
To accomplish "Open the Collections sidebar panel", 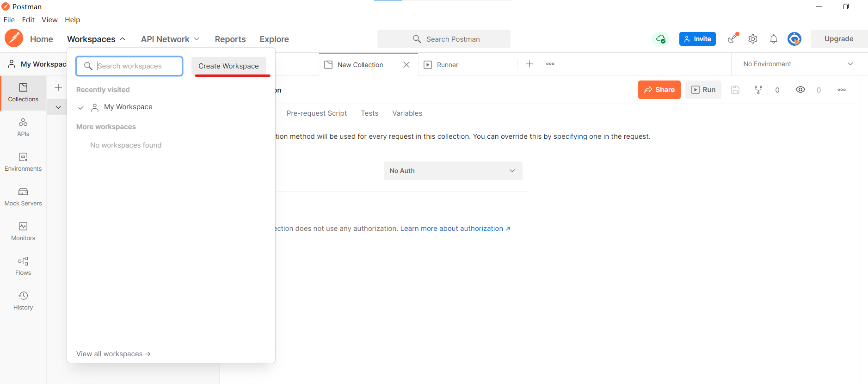I will click(x=23, y=93).
